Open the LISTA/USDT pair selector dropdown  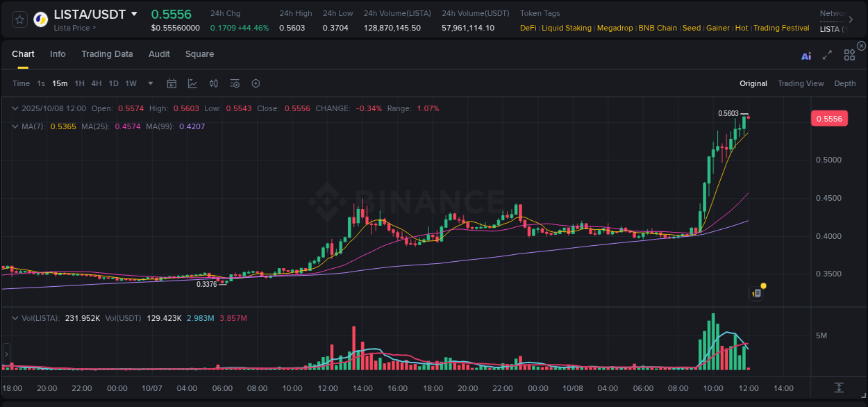(x=133, y=14)
